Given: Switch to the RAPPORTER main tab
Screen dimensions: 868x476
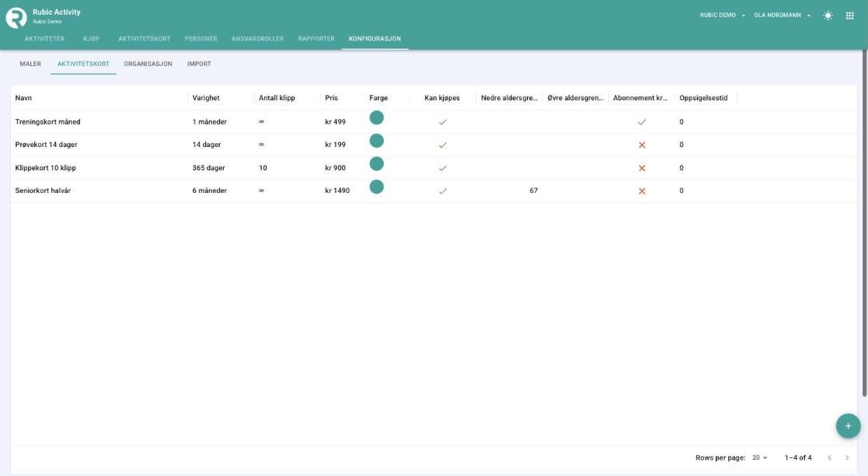Looking at the screenshot, I should click(x=316, y=39).
